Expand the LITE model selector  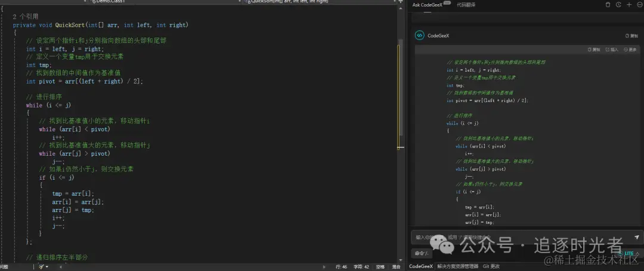coord(629,253)
